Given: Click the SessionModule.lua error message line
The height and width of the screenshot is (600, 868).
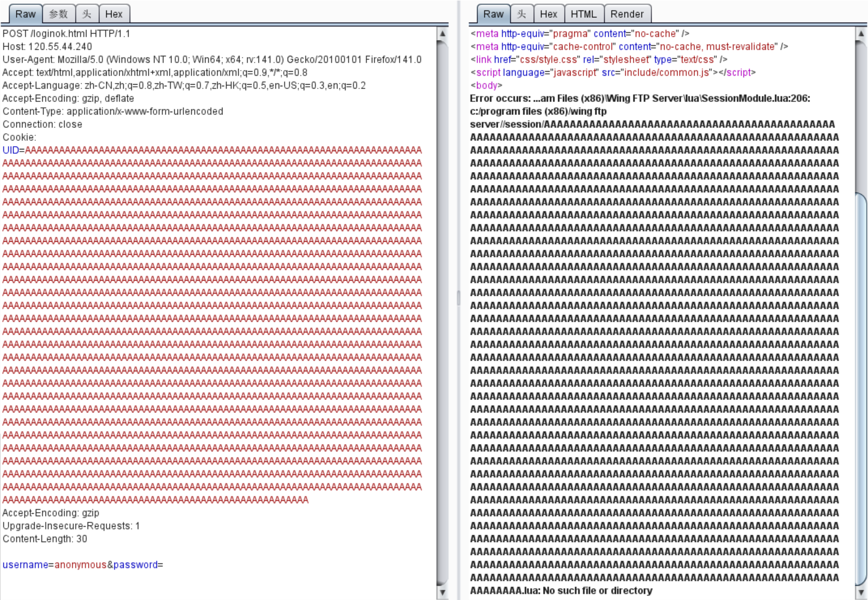Looking at the screenshot, I should click(x=637, y=99).
